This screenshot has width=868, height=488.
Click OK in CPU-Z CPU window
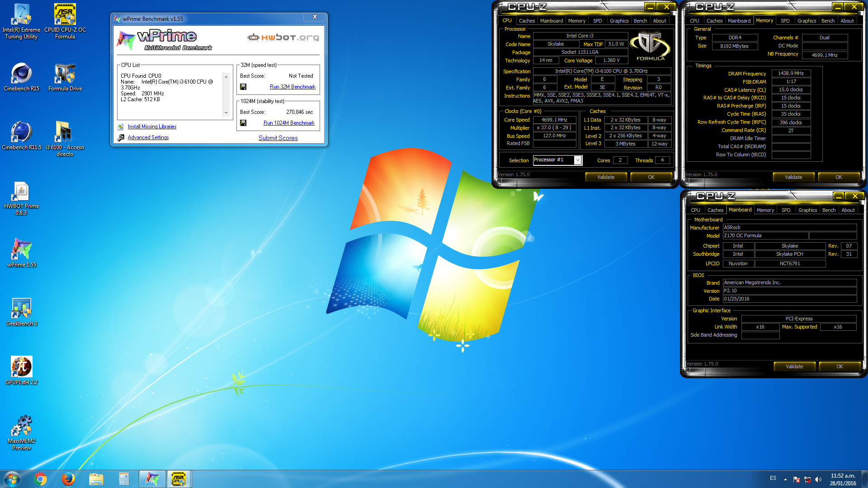pos(651,177)
